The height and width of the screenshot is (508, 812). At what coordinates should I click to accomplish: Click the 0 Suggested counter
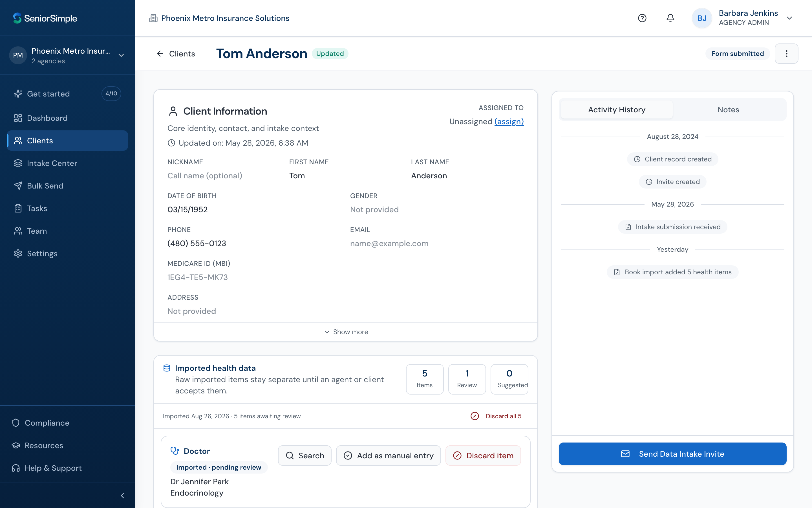[509, 379]
